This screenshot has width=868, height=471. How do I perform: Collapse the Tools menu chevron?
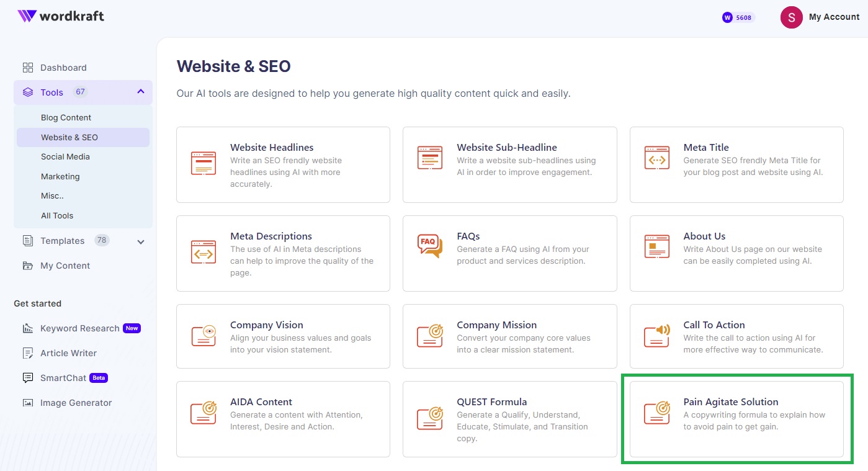(x=141, y=92)
